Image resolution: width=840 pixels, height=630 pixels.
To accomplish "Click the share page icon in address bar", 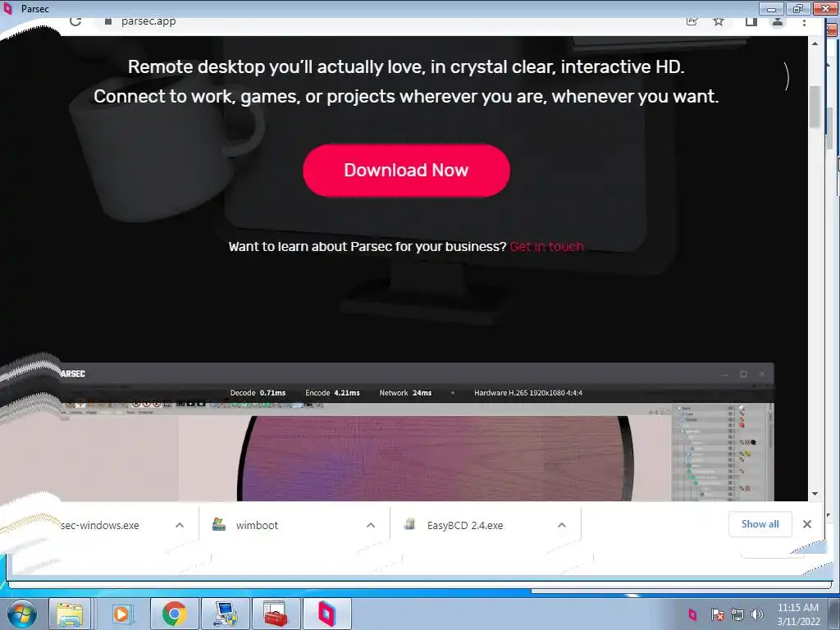I will tap(692, 21).
